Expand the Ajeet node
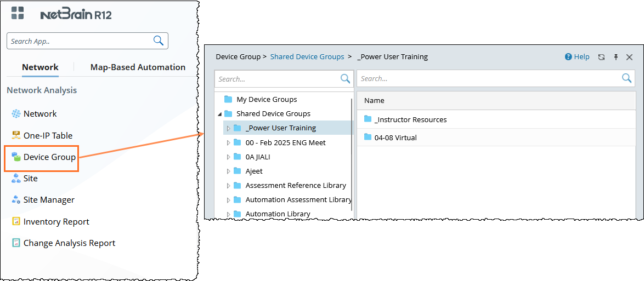This screenshot has height=281, width=644. 228,171
